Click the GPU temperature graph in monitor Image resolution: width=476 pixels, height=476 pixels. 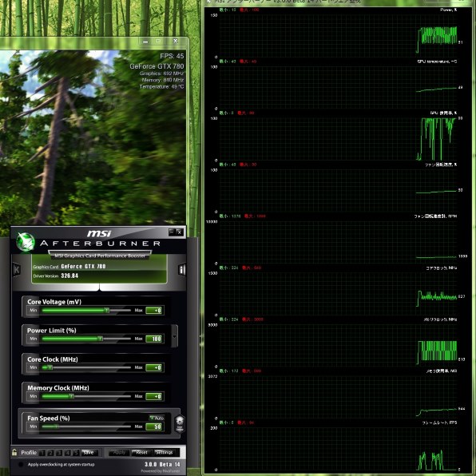point(338,88)
